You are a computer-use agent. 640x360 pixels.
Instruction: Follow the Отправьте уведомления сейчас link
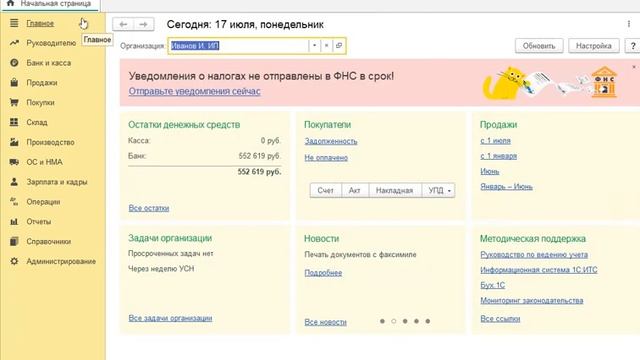tap(194, 91)
